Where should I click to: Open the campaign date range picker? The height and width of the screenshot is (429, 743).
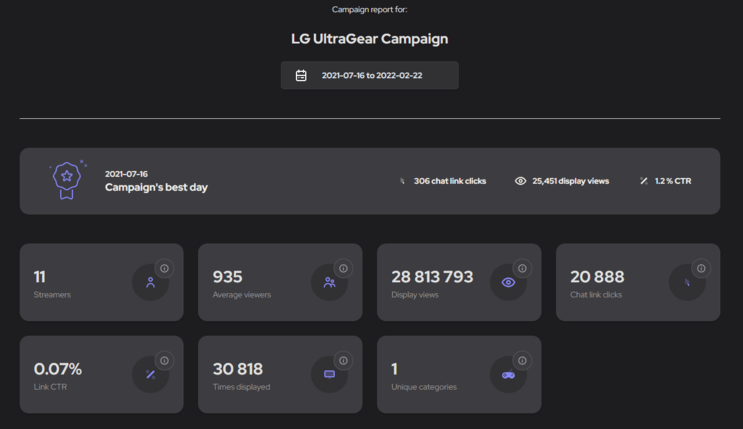point(370,75)
